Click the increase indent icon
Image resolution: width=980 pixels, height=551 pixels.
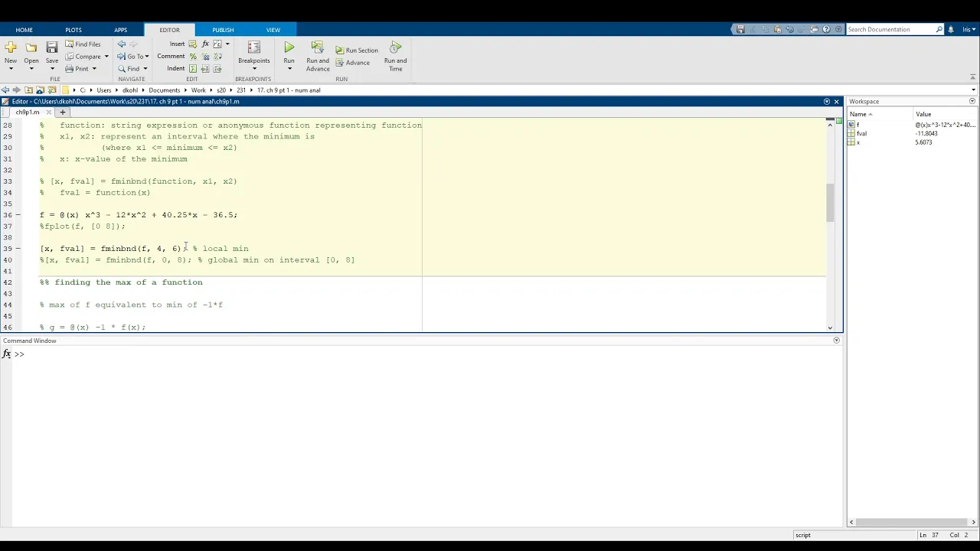point(205,69)
